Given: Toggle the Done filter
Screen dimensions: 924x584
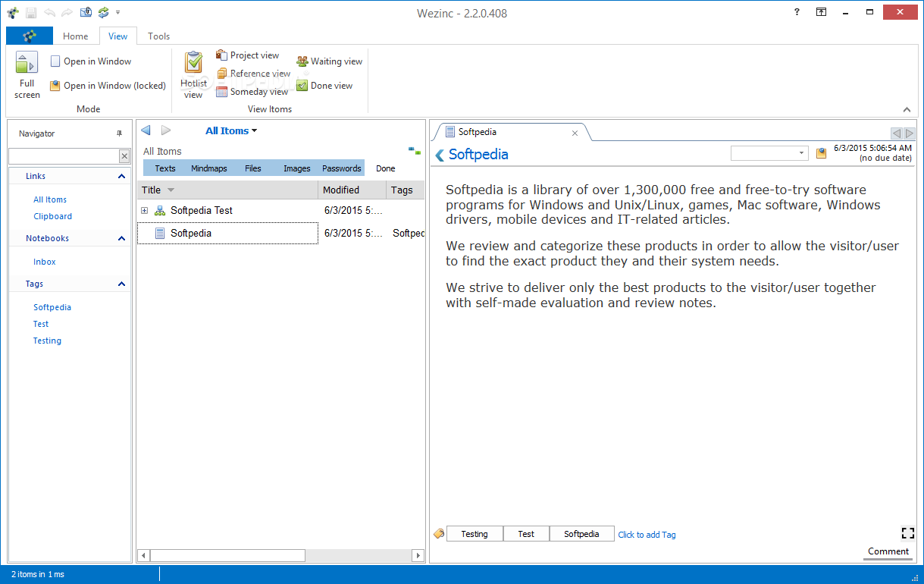Looking at the screenshot, I should [386, 168].
